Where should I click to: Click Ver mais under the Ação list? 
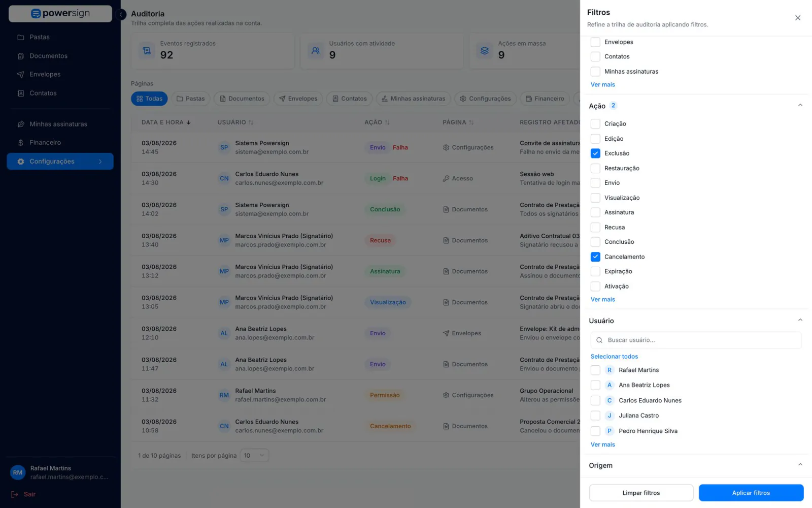(x=602, y=300)
